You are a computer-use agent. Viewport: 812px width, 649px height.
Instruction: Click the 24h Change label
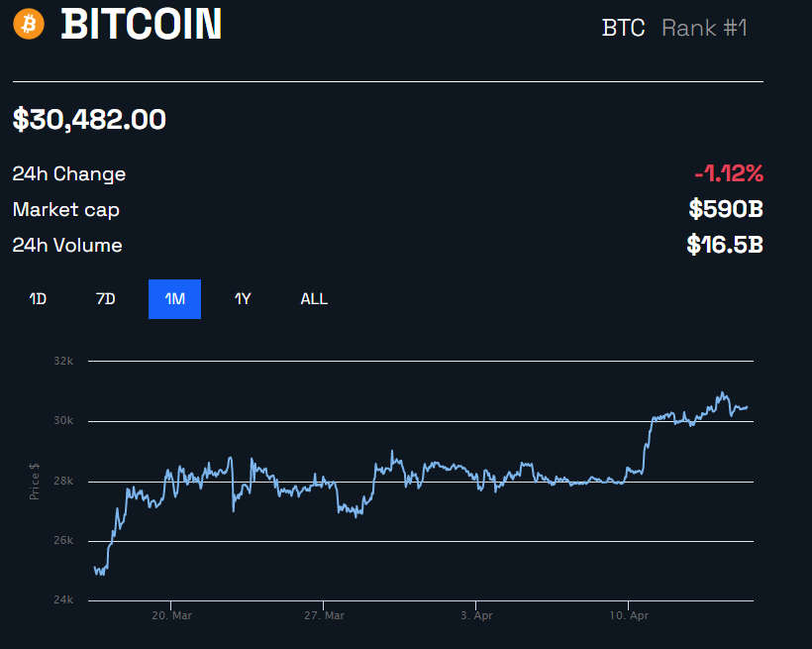pos(68,173)
